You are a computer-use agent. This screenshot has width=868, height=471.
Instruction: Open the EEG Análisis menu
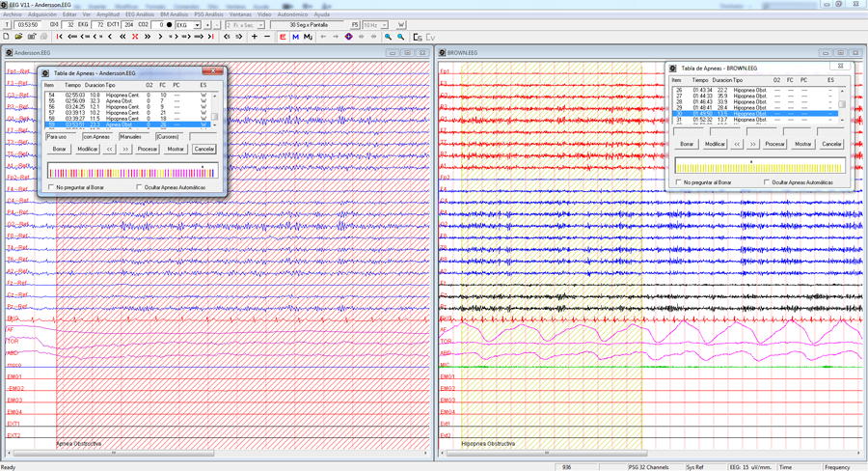(140, 14)
